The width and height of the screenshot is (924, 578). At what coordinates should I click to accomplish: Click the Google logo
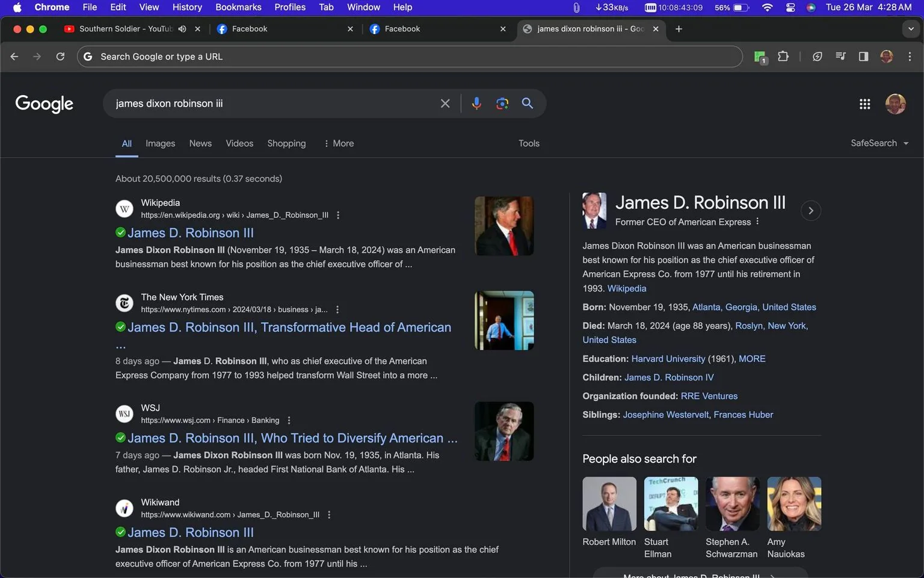[x=44, y=104]
